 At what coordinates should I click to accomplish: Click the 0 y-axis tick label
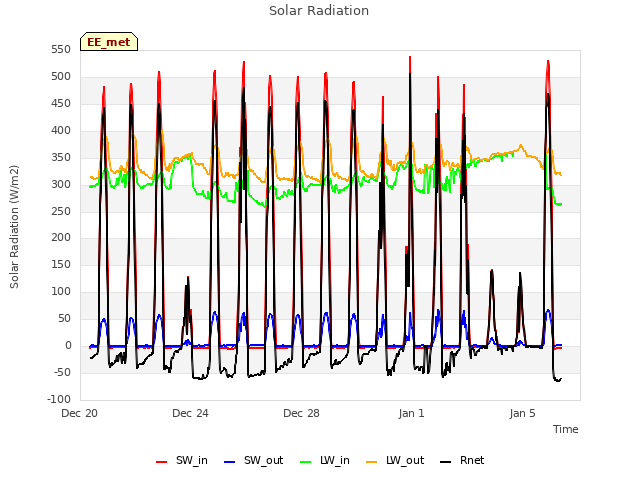[68, 346]
